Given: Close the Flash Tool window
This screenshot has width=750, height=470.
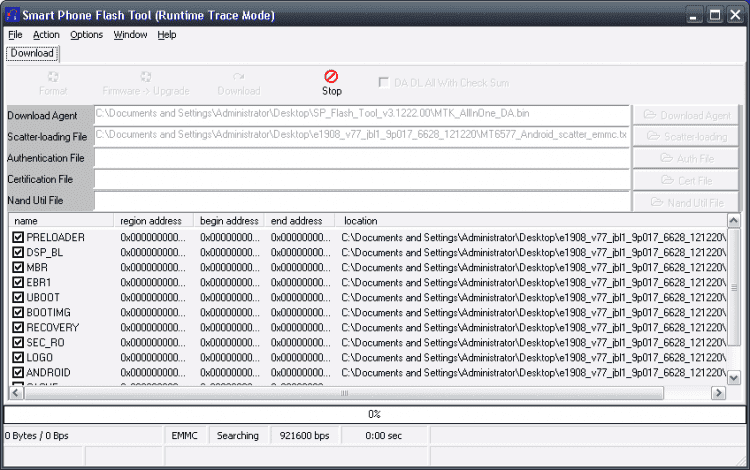Looking at the screenshot, I should (735, 15).
